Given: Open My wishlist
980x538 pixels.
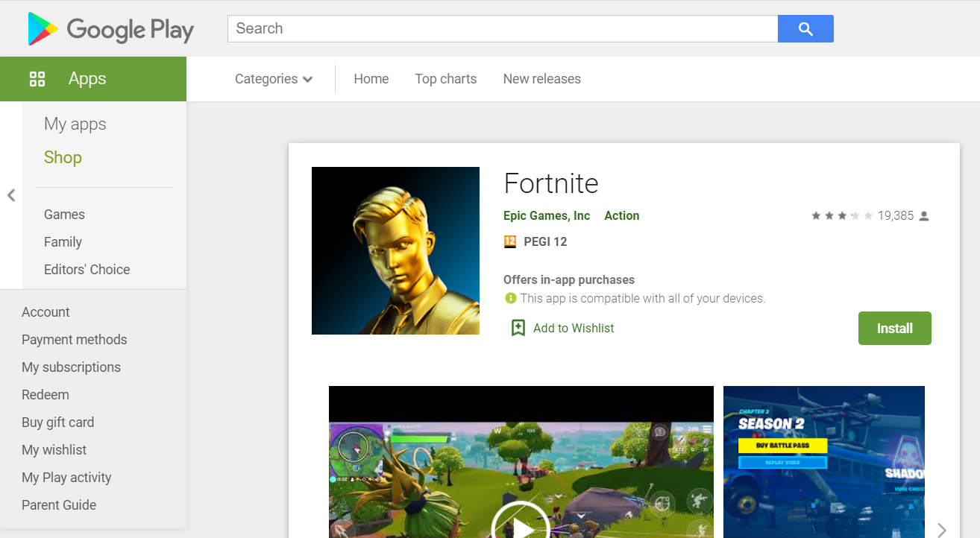Looking at the screenshot, I should tap(54, 450).
